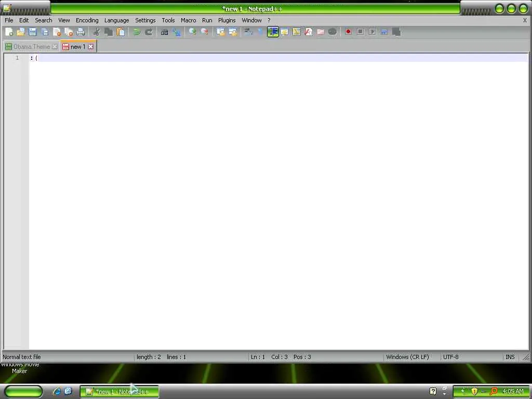Save the file using the floppy disk icon
The height and width of the screenshot is (399, 532).
coord(33,32)
